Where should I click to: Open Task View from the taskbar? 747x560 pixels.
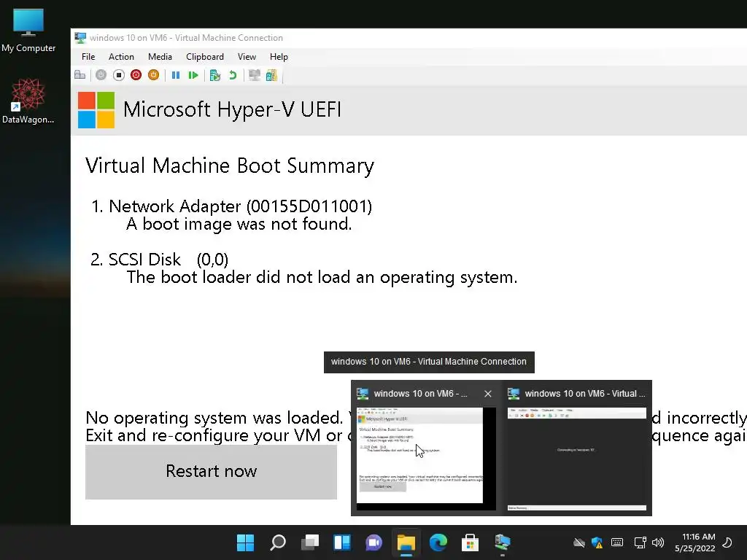point(310,542)
